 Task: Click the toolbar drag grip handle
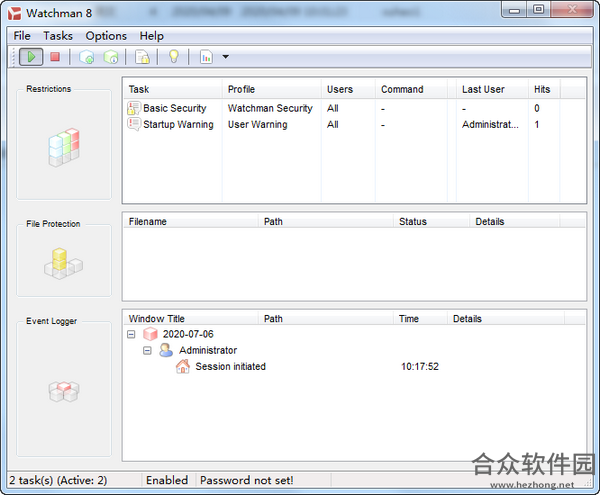(13, 57)
